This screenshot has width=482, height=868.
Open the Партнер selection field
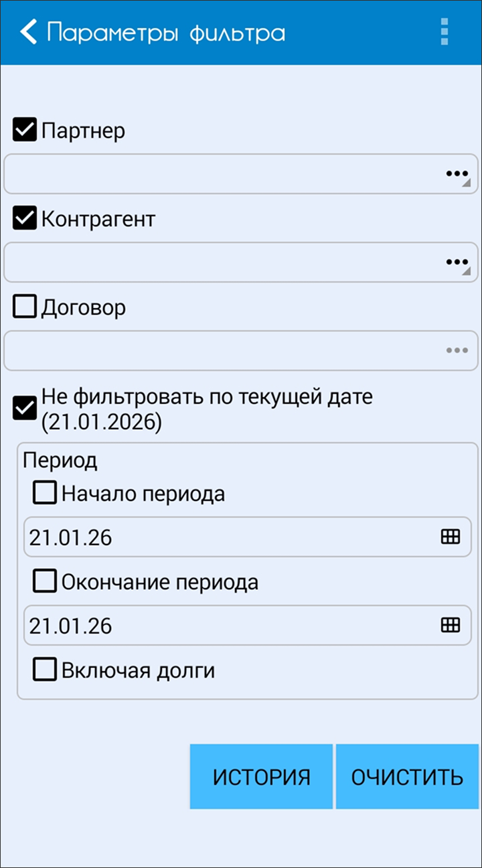tap(221, 174)
